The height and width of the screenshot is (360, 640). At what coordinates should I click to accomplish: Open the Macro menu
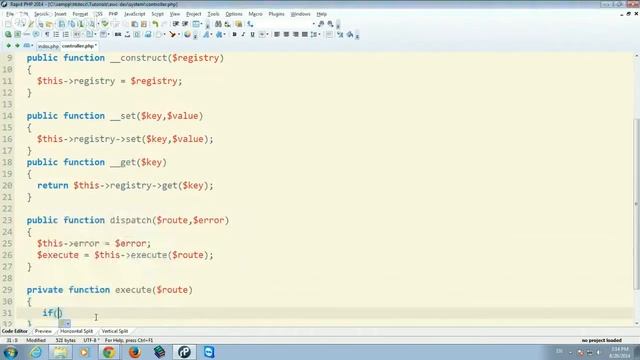pos(256,14)
